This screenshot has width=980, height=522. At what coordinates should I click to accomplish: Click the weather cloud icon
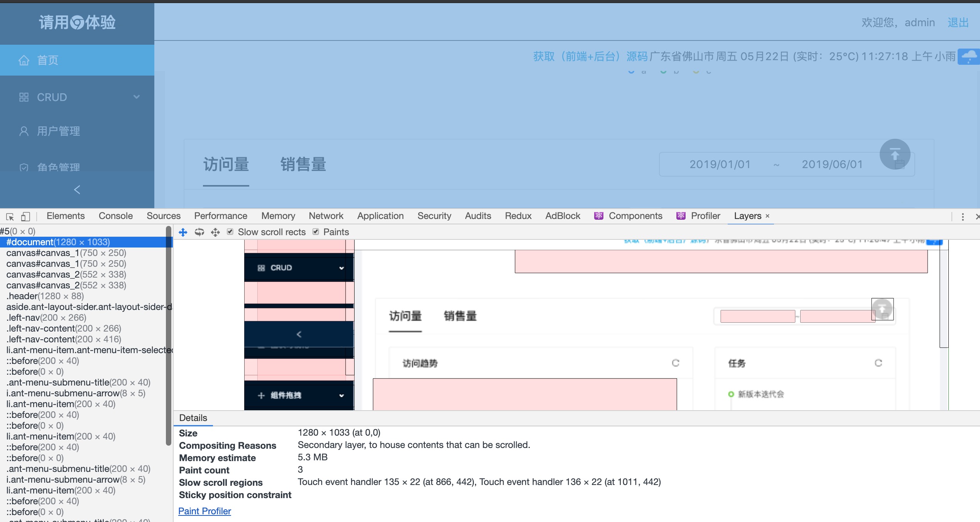tap(969, 57)
